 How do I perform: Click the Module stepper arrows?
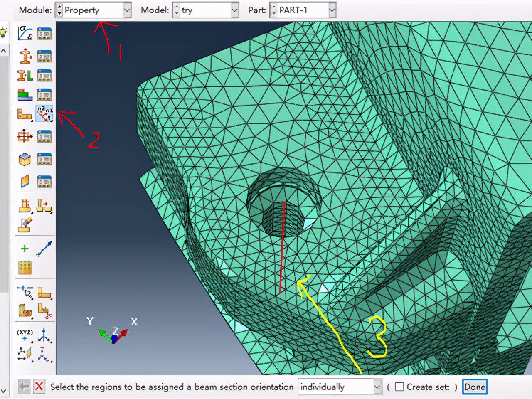59,10
